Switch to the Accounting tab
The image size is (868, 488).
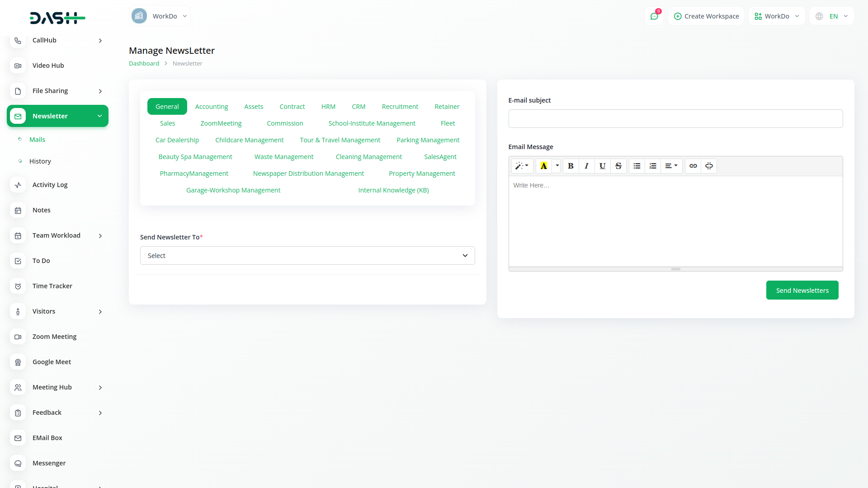pyautogui.click(x=211, y=107)
